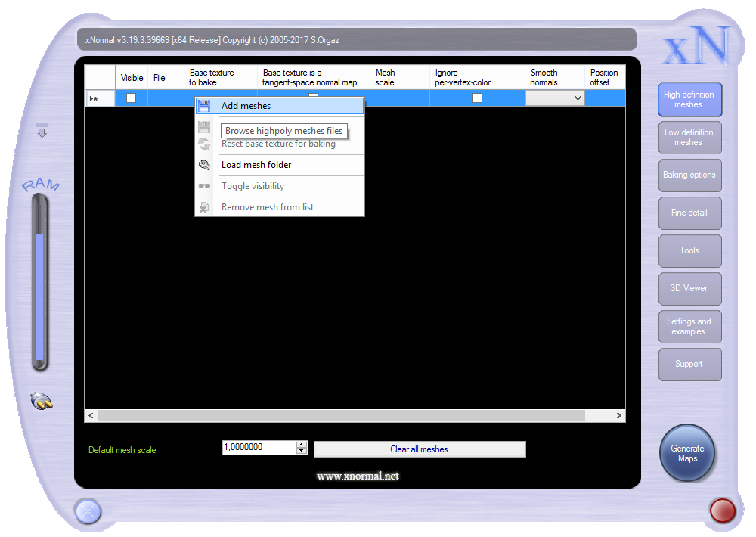
Task: Open the www.xnormal.net link
Action: point(358,476)
